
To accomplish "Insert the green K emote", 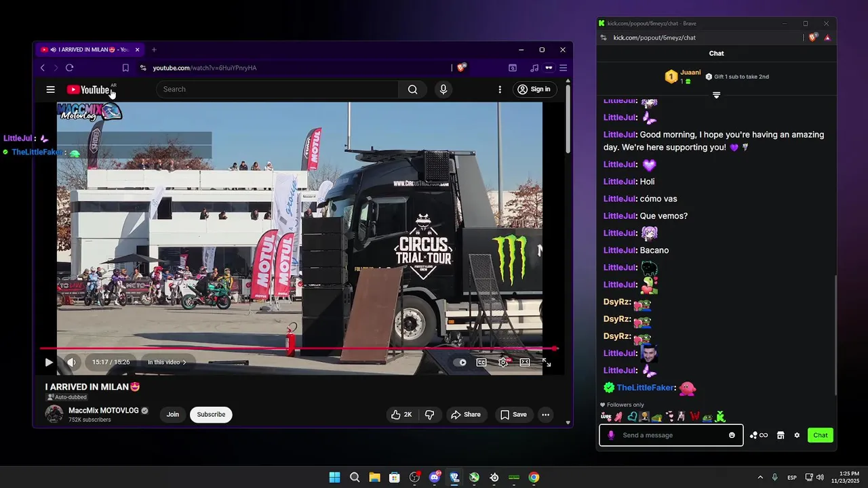I will (720, 416).
